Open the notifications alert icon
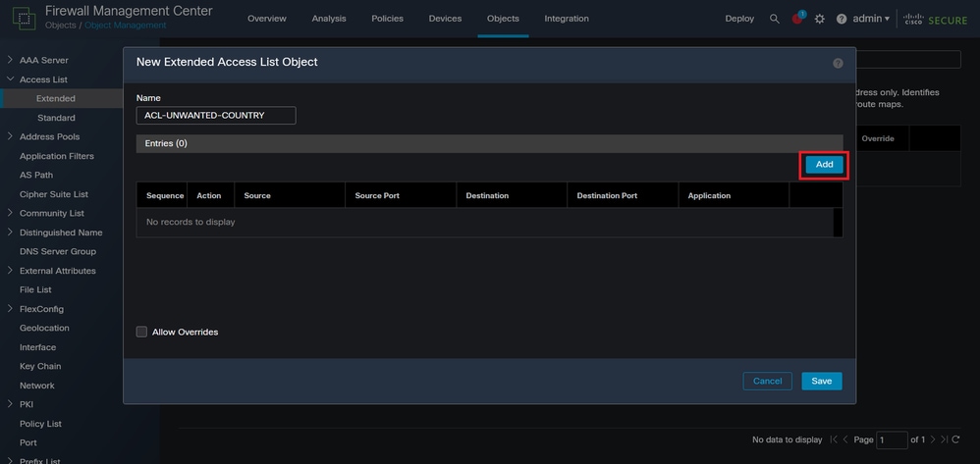 (798, 18)
